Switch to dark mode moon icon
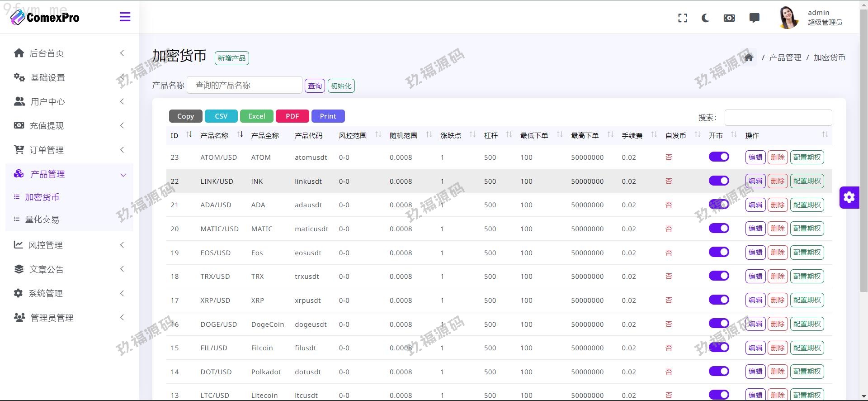The height and width of the screenshot is (401, 868). tap(705, 18)
